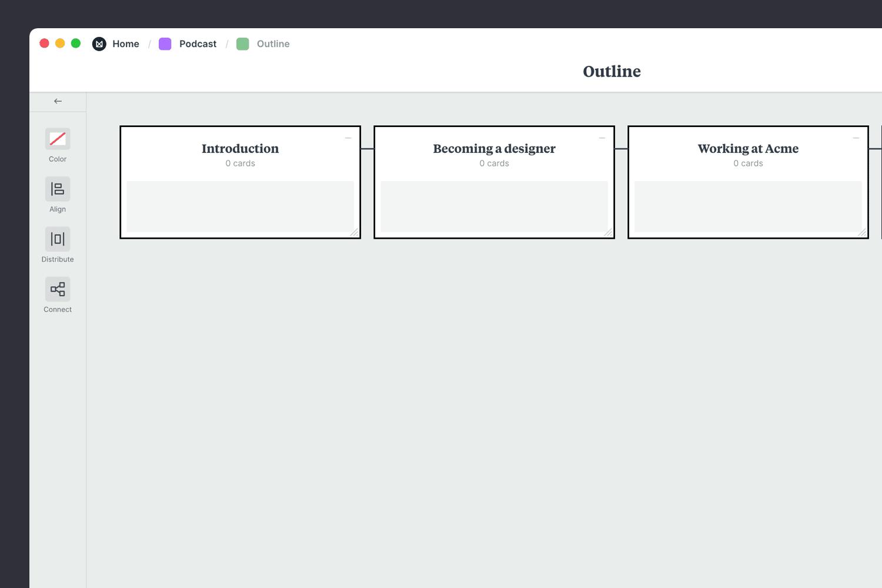Click Becoming a designer resize handle
This screenshot has height=588, width=882.
point(609,233)
